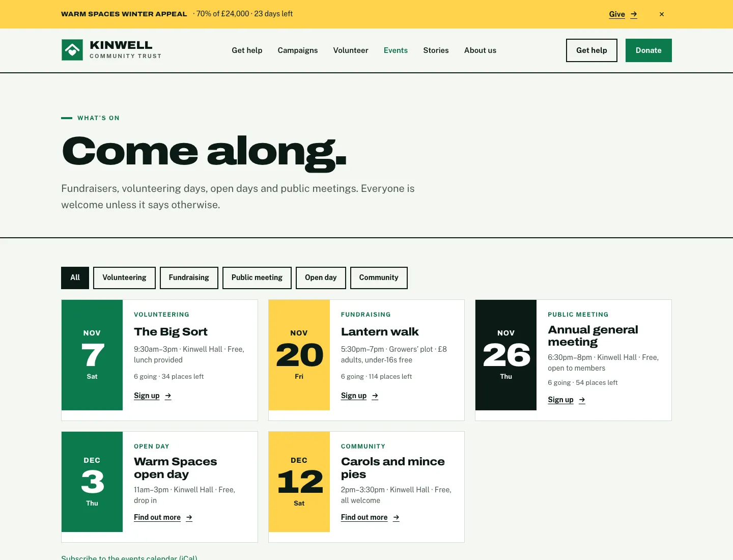Click the Nov 20 yellow date block

pyautogui.click(x=299, y=355)
